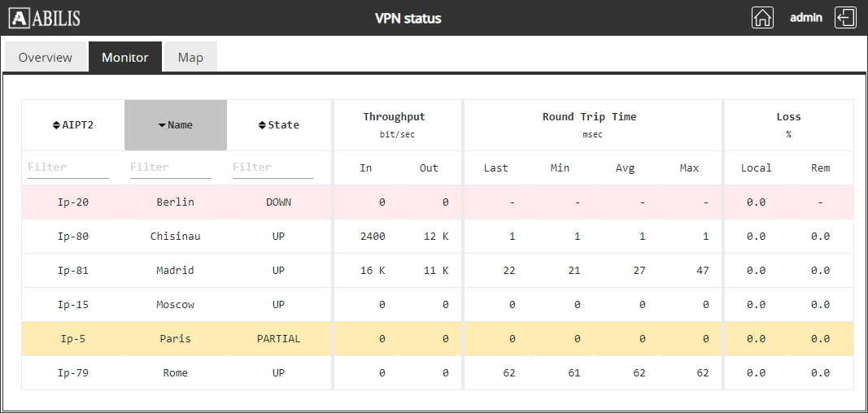
Task: Click the Rome row name
Action: (x=176, y=373)
